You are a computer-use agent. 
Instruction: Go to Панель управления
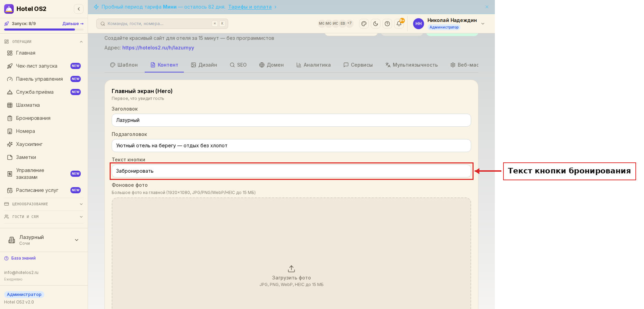44,79
